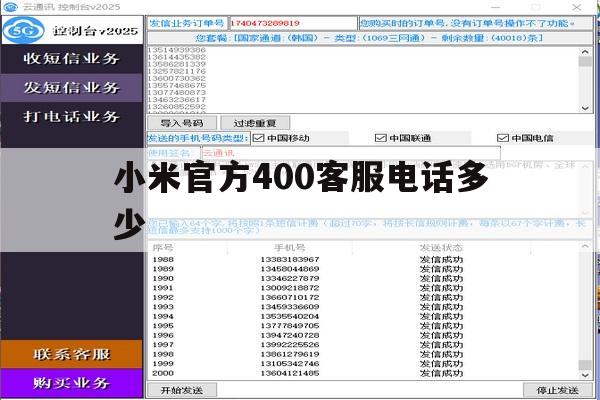Toggle the 中国联通 checkbox
This screenshot has width=600, height=400.
pyautogui.click(x=380, y=138)
